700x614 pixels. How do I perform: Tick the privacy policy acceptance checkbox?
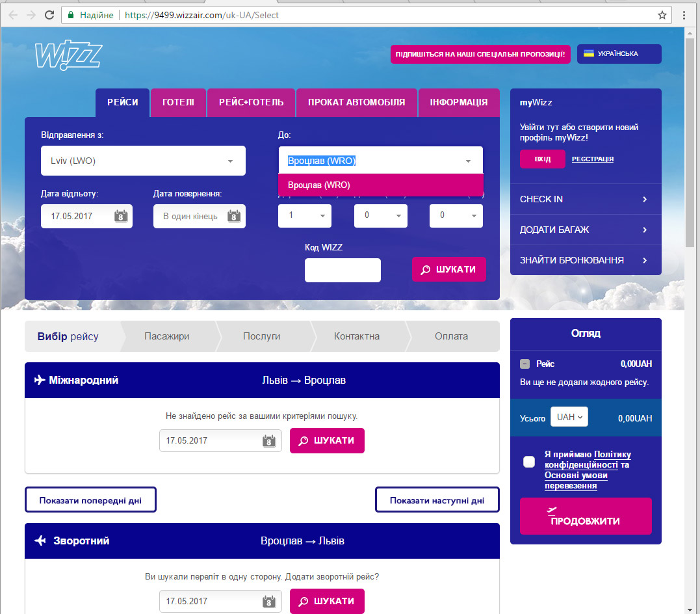point(529,462)
